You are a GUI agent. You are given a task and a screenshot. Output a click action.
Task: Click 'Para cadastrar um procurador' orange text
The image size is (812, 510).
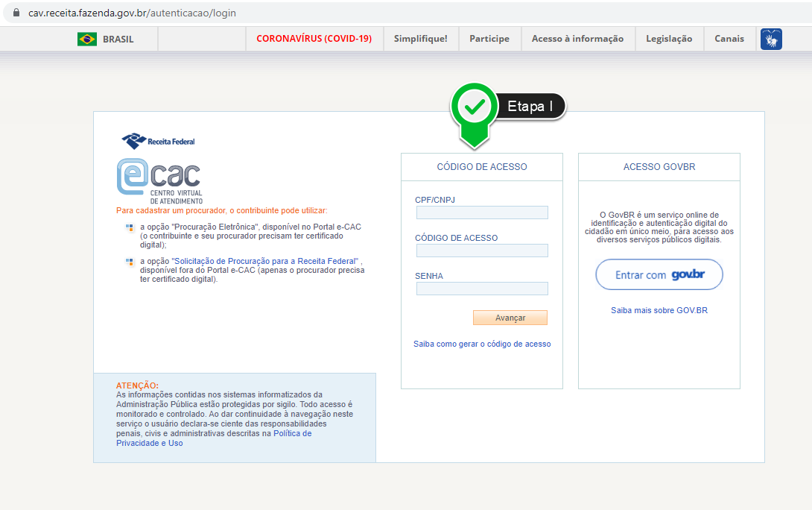coord(222,210)
